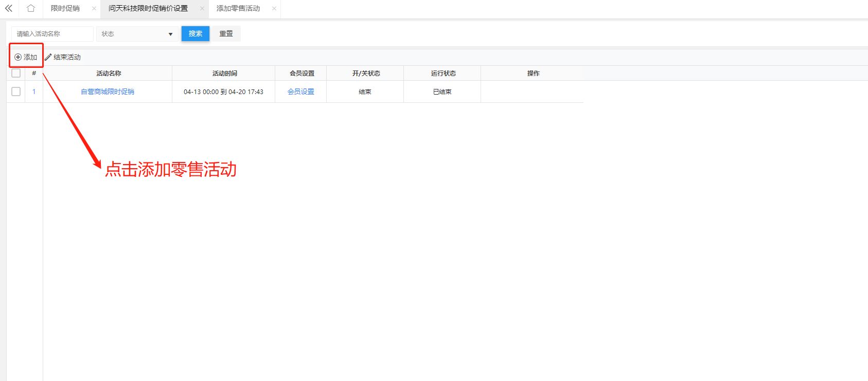Focus the 请输入活动名称 input field
The image size is (868, 381).
[x=52, y=34]
